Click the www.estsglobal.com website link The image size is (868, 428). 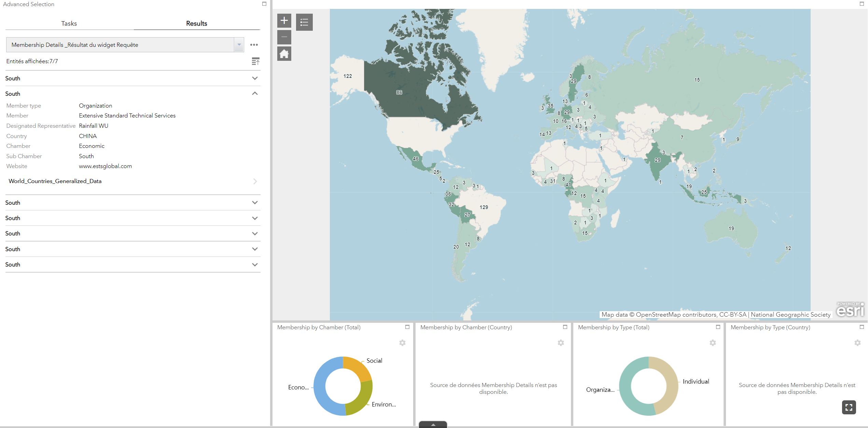(x=105, y=166)
